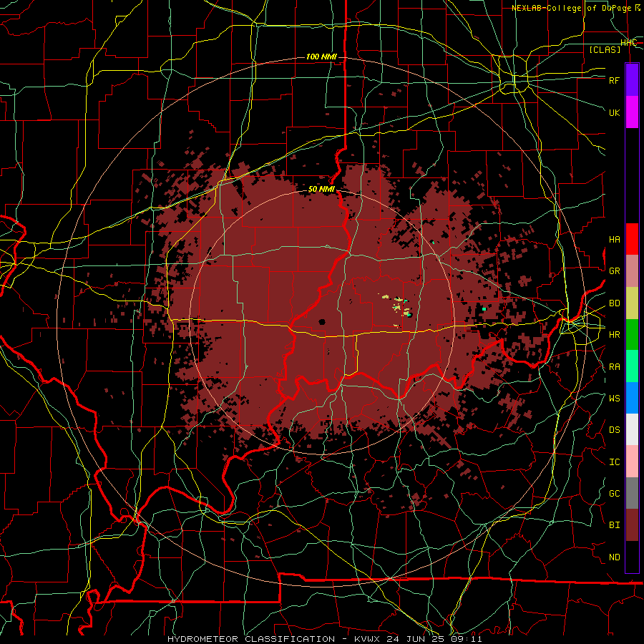Click the HYDROMETEOR CLASSIFICATION title text

pyautogui.click(x=251, y=639)
